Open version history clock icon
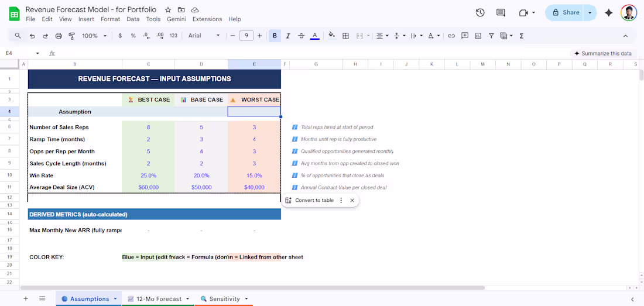Screen dimensions: 644x306 [x=480, y=13]
